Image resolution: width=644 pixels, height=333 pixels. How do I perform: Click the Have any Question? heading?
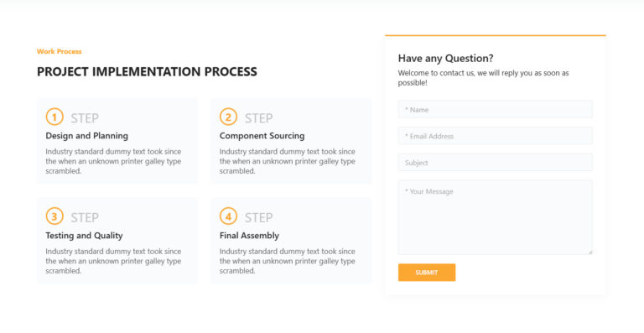point(445,59)
